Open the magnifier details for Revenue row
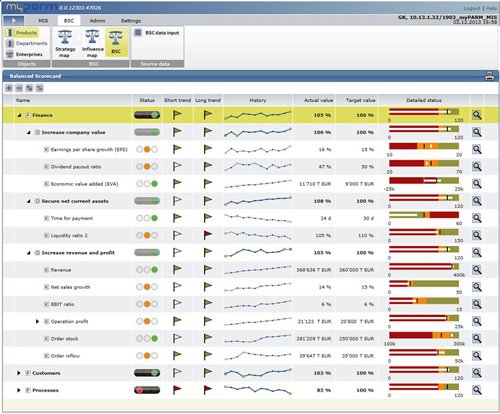 tap(477, 270)
